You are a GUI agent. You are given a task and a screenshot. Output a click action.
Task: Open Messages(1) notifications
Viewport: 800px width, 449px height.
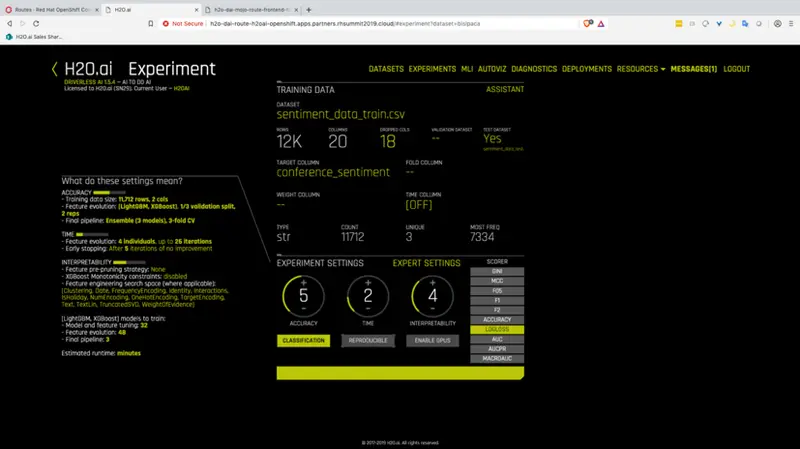click(x=694, y=69)
